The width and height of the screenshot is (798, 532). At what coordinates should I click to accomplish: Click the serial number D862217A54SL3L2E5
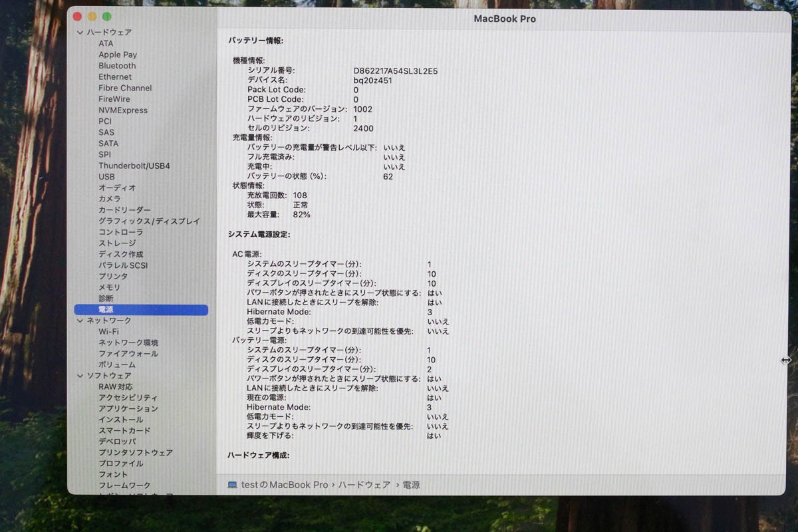click(396, 70)
